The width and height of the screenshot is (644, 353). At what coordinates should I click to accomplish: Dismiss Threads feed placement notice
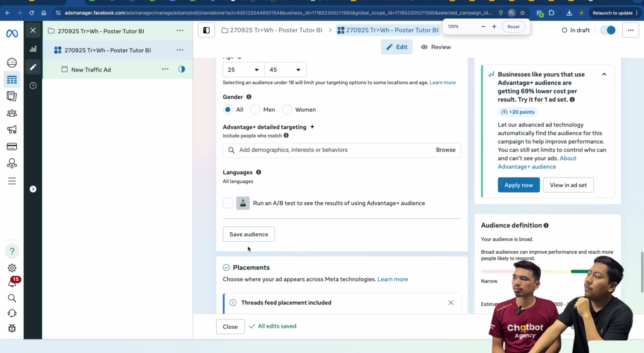pyautogui.click(x=451, y=303)
